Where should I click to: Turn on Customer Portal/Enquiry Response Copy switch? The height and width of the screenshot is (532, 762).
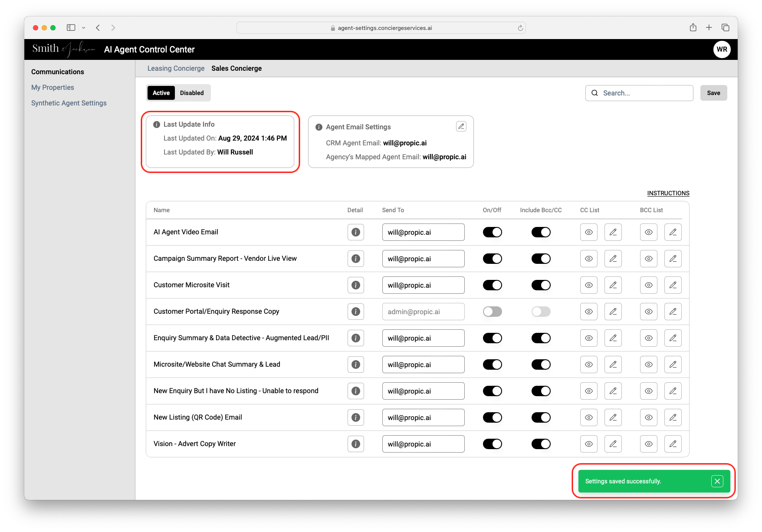pyautogui.click(x=493, y=312)
